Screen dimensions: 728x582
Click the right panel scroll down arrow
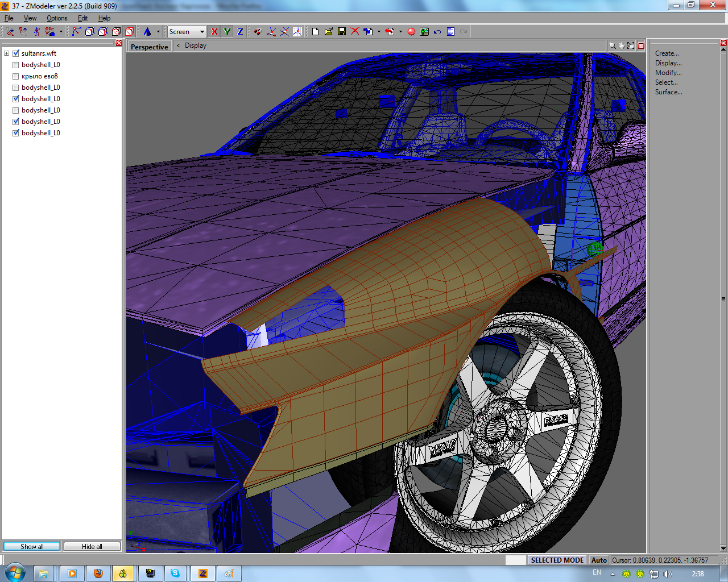723,548
